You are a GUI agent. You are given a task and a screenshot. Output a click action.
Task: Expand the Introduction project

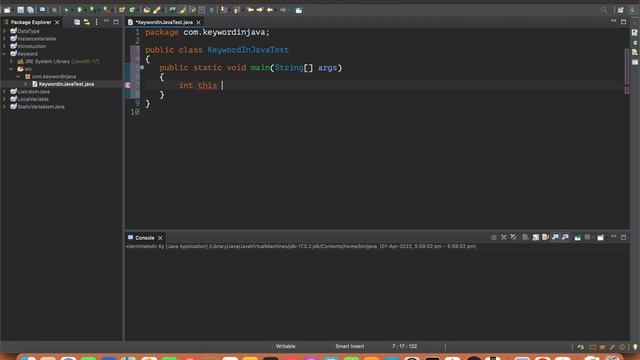4,46
